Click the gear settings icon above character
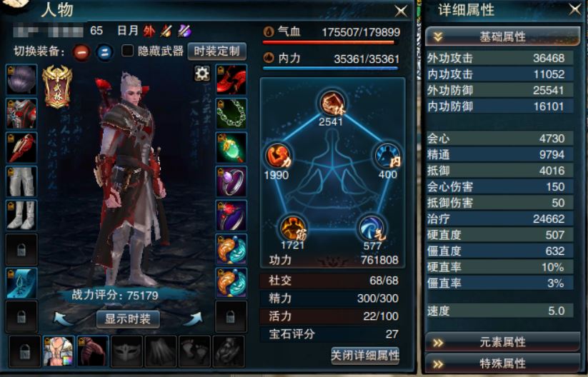 201,73
